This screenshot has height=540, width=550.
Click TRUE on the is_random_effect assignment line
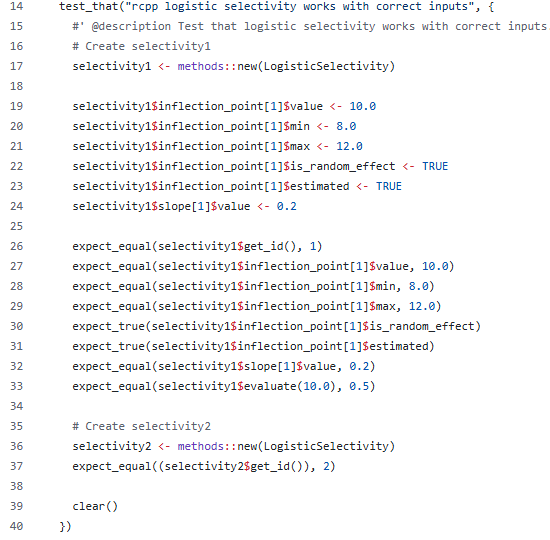pyautogui.click(x=435, y=166)
